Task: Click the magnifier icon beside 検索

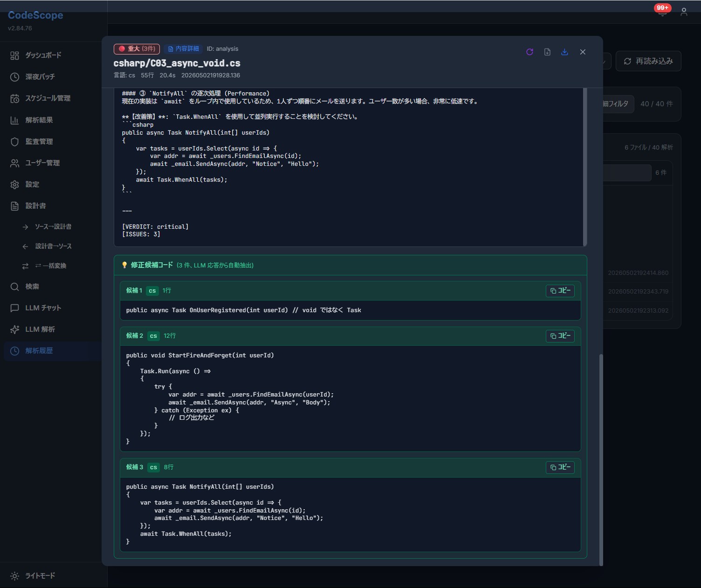Action: click(x=15, y=287)
